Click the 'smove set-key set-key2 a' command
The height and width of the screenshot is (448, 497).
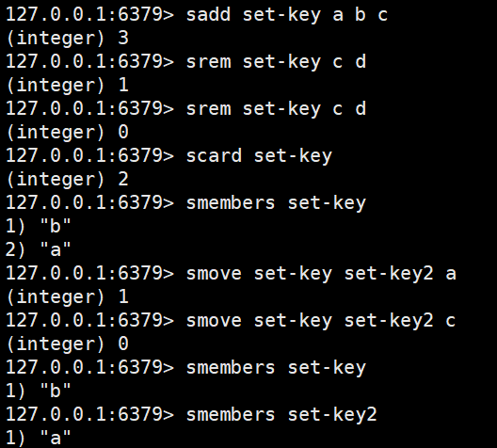(x=321, y=274)
